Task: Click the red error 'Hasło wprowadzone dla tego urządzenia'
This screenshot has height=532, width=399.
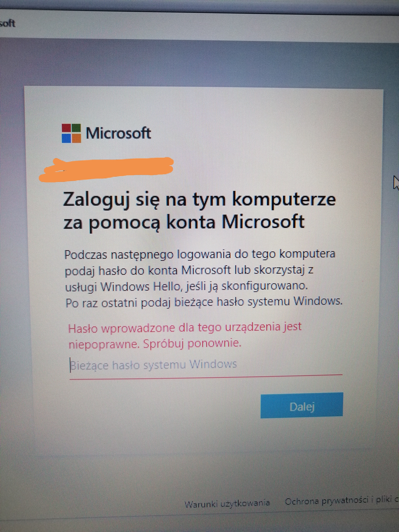Action: pos(185,327)
